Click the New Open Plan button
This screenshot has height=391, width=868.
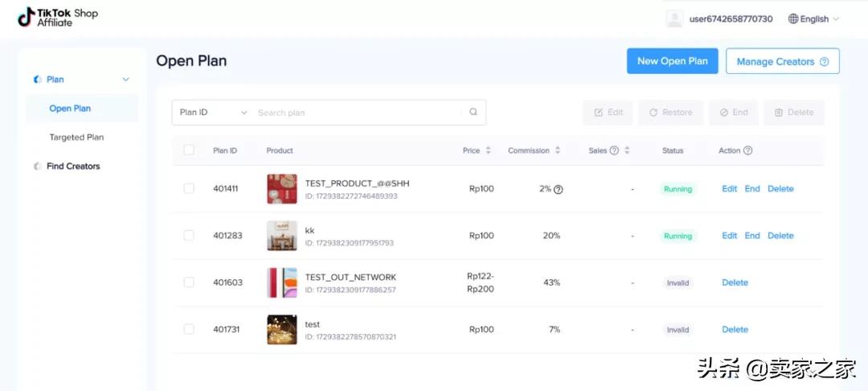click(x=672, y=61)
